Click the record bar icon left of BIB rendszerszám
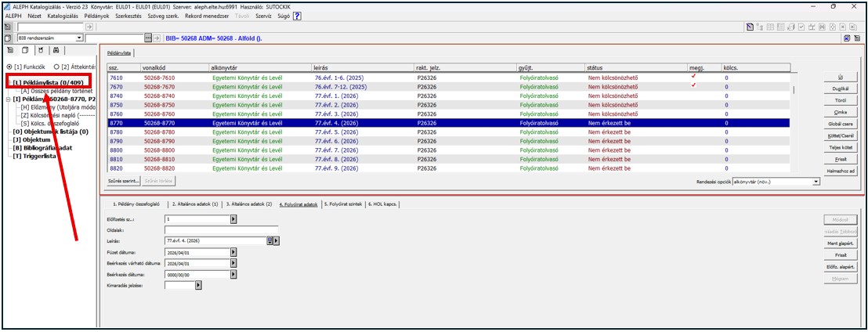The width and height of the screenshot is (868, 332). 7,38
